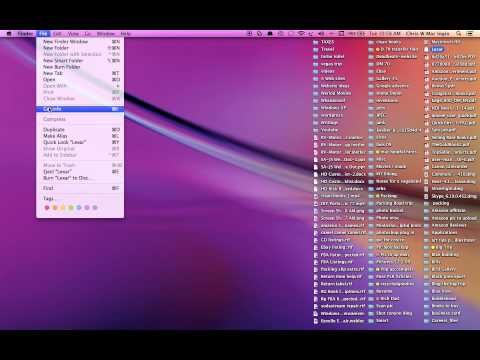480x360 pixels.
Task: Close the open File menu
Action: (x=43, y=34)
